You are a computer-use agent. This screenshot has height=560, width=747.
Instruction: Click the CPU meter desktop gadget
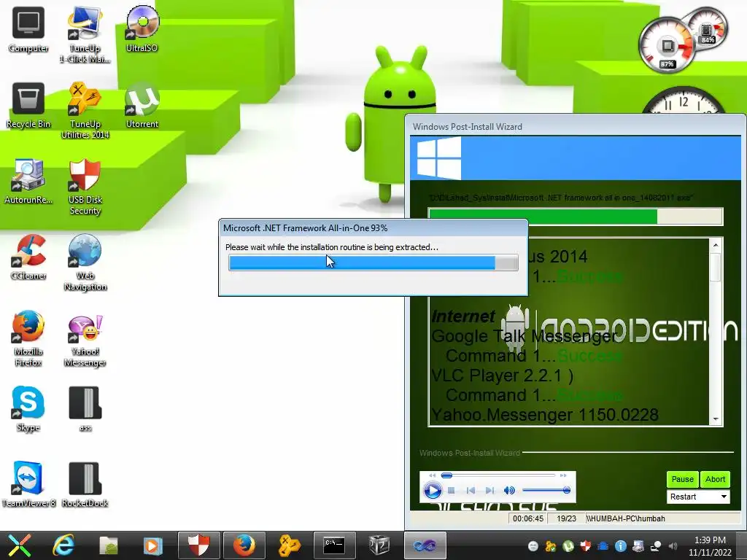click(x=667, y=46)
